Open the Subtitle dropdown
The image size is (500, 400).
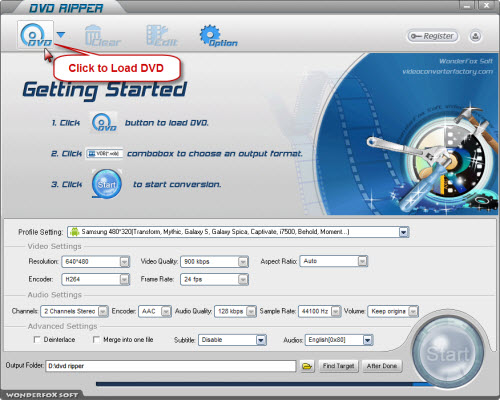coord(261,340)
